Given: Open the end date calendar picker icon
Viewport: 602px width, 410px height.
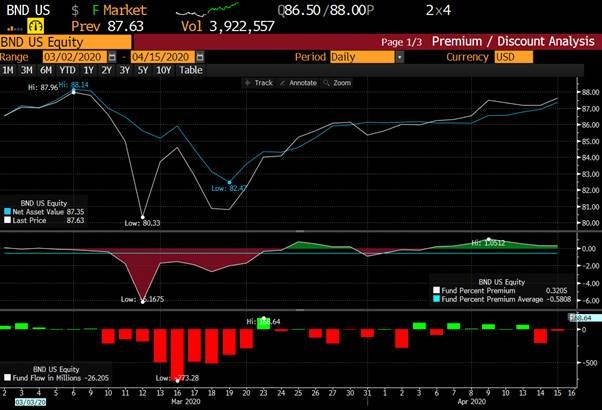Looking at the screenshot, I should click(200, 57).
